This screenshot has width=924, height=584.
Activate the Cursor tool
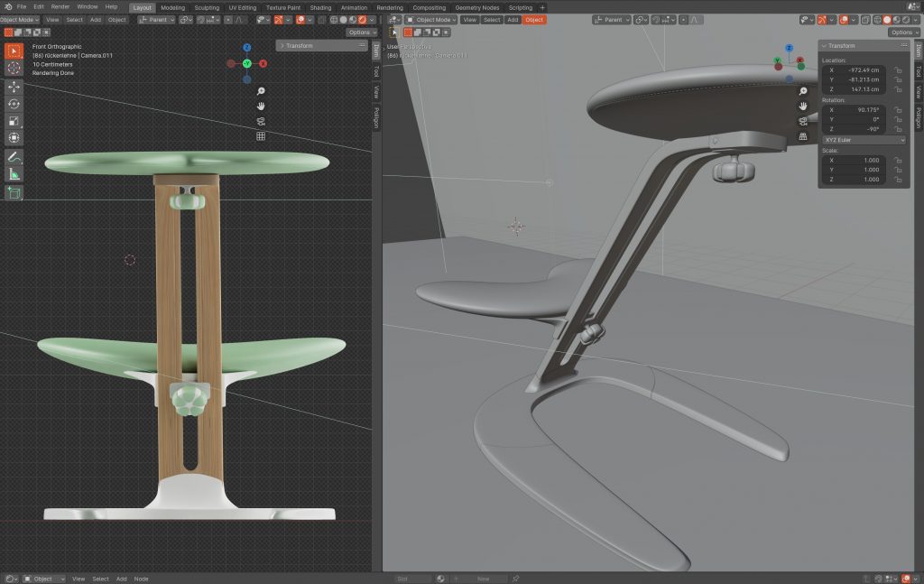pyautogui.click(x=14, y=69)
